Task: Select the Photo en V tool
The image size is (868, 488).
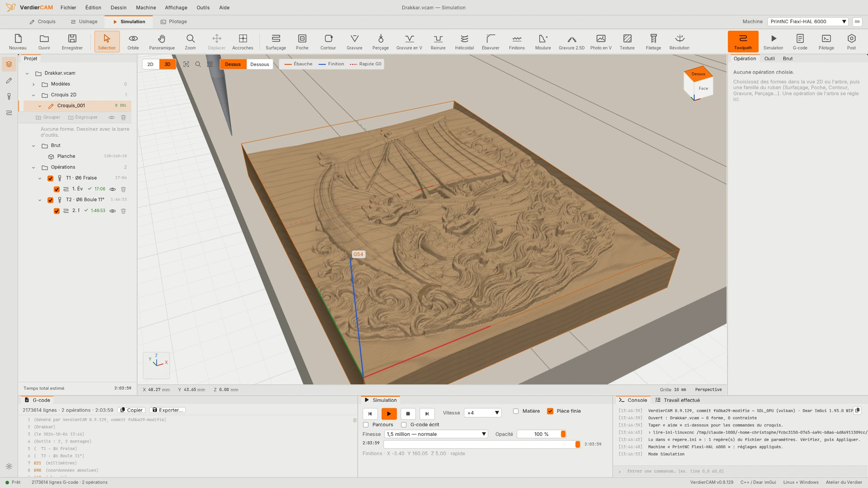Action: [601, 42]
